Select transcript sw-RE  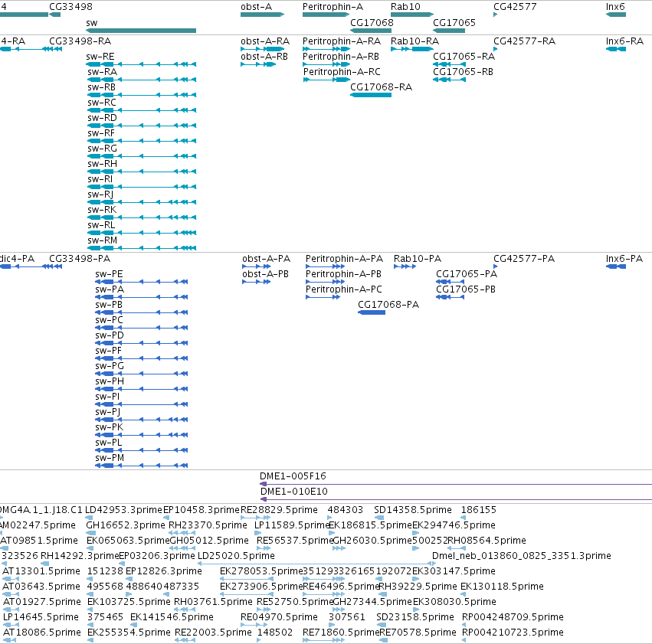point(141,64)
